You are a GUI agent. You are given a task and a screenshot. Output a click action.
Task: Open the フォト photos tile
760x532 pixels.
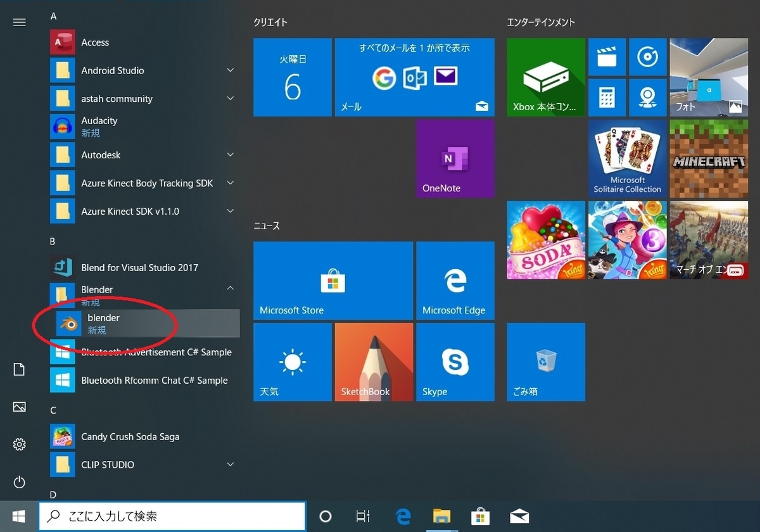click(x=709, y=77)
